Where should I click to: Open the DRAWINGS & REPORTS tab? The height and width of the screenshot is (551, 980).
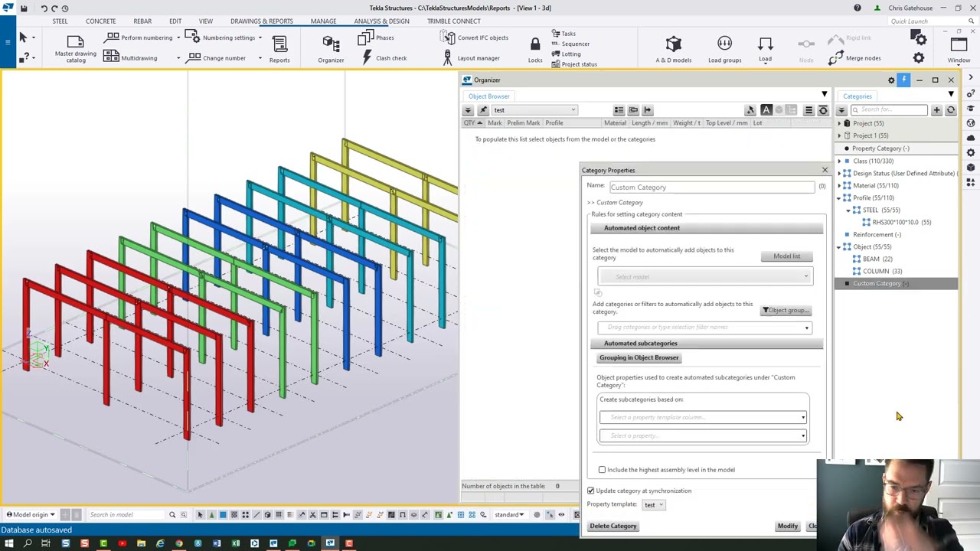262,21
